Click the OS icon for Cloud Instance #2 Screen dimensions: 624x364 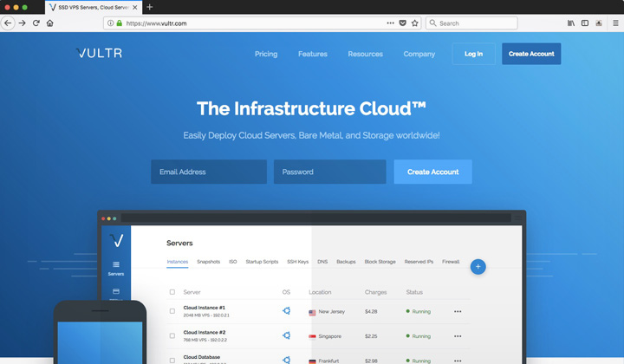pos(286,335)
